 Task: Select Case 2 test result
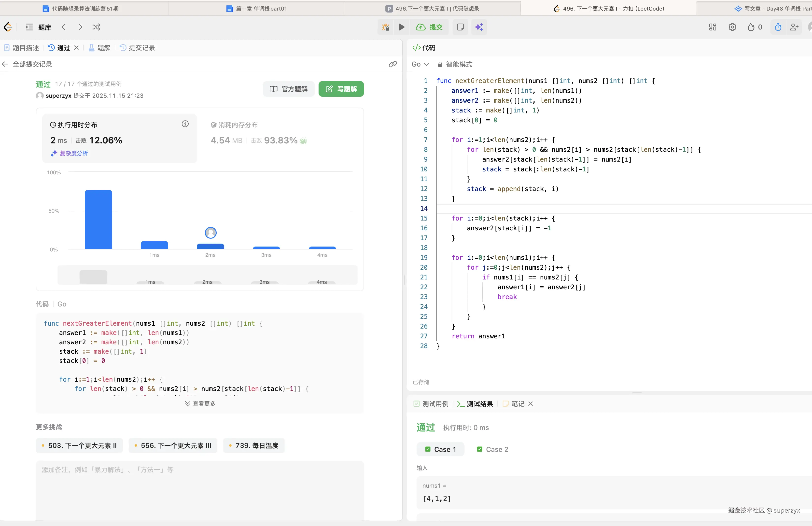click(x=492, y=449)
